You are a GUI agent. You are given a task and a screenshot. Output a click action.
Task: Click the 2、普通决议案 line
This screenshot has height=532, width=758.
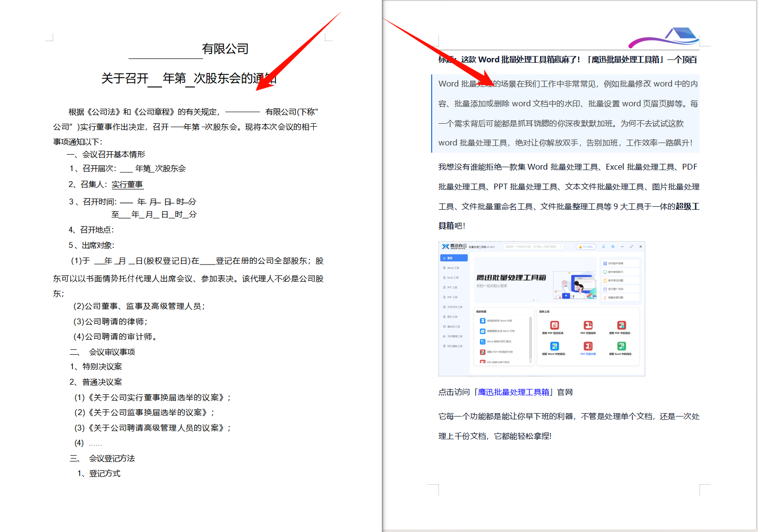coord(96,382)
